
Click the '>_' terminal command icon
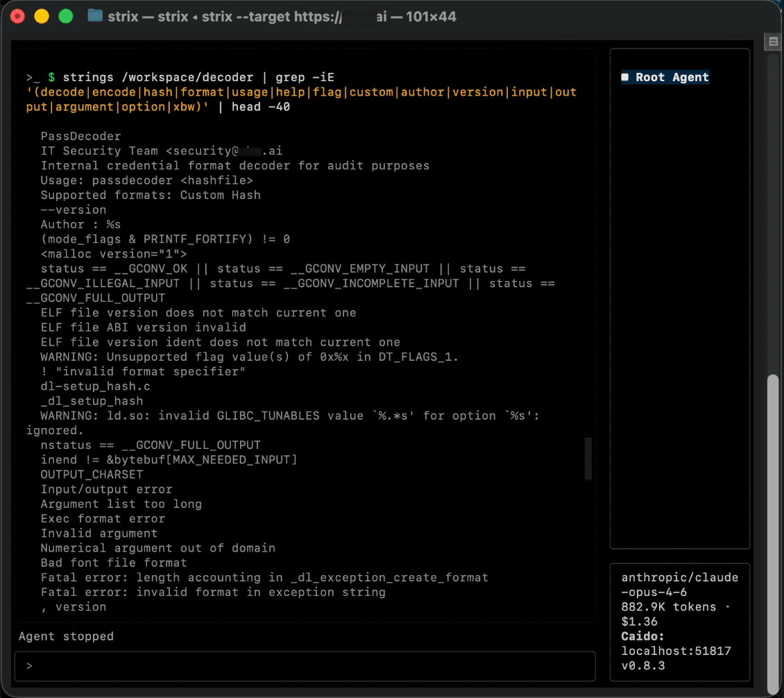coord(33,78)
